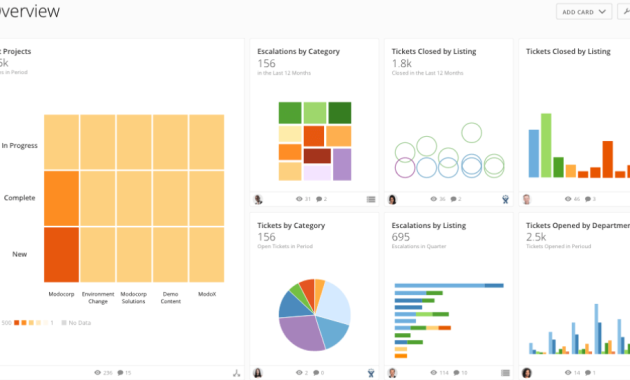
Task: Click views eye icon on Projects heatmap card
Action: [98, 373]
